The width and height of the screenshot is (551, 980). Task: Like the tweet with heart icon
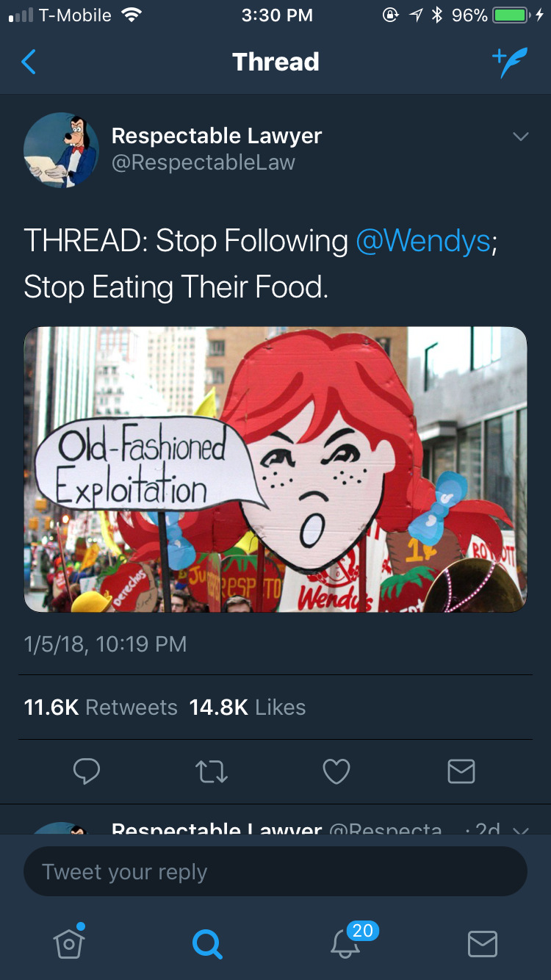point(336,771)
